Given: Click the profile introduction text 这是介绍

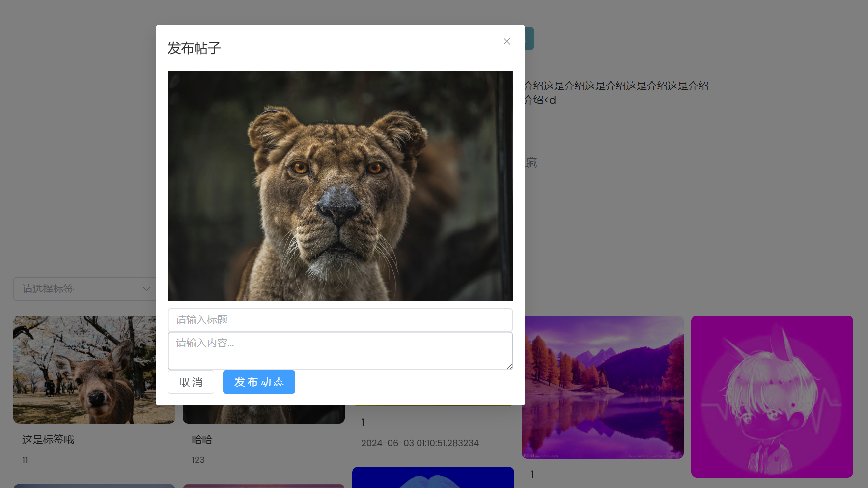Looking at the screenshot, I should [616, 86].
